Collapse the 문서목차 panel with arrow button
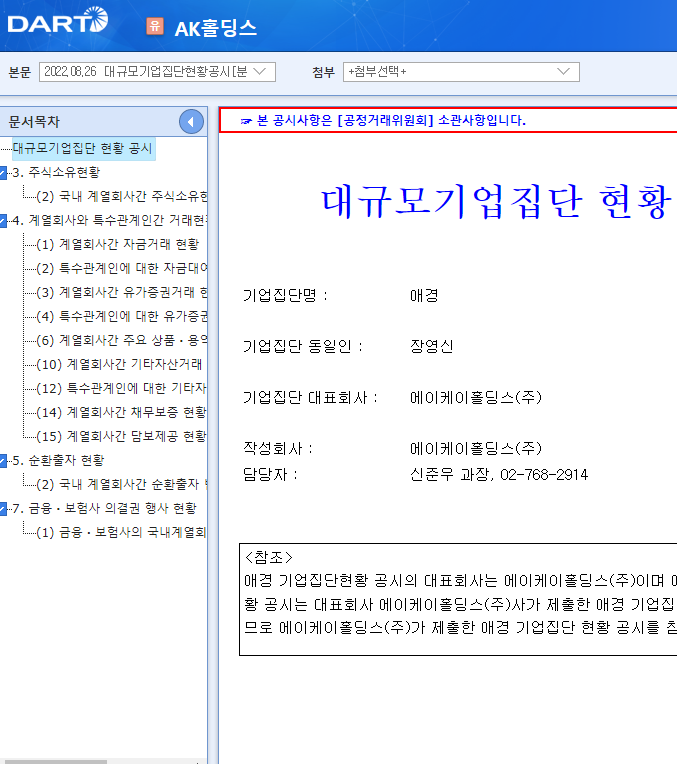677x764 pixels. pos(191,122)
